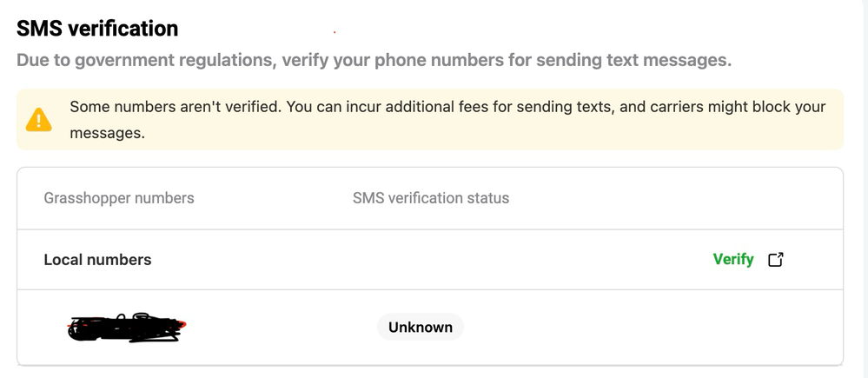Click the words "text messages" ending the subtitle
The width and height of the screenshot is (868, 378).
[669, 60]
